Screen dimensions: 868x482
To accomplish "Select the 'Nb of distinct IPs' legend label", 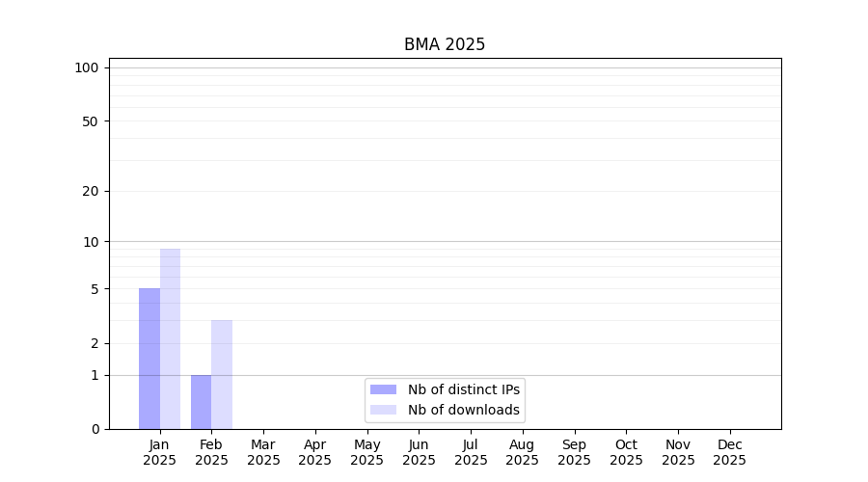I will coord(463,389).
